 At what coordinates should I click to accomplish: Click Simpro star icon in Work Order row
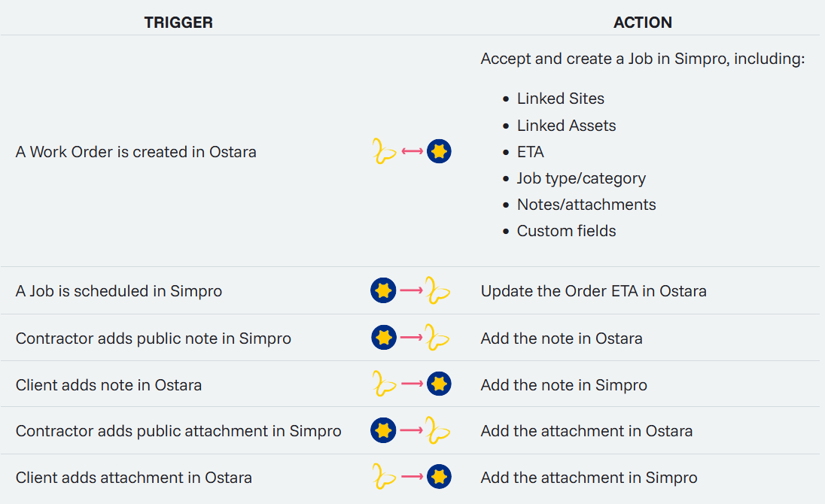tap(439, 151)
